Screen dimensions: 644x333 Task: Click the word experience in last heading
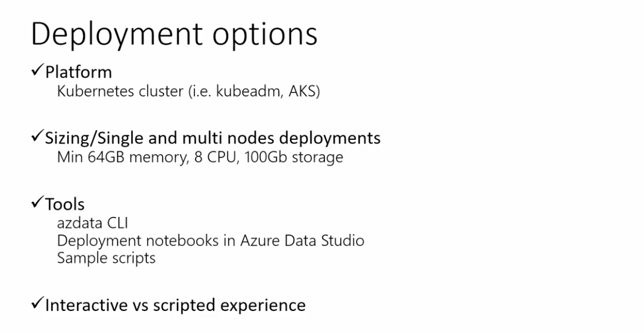[x=263, y=305]
